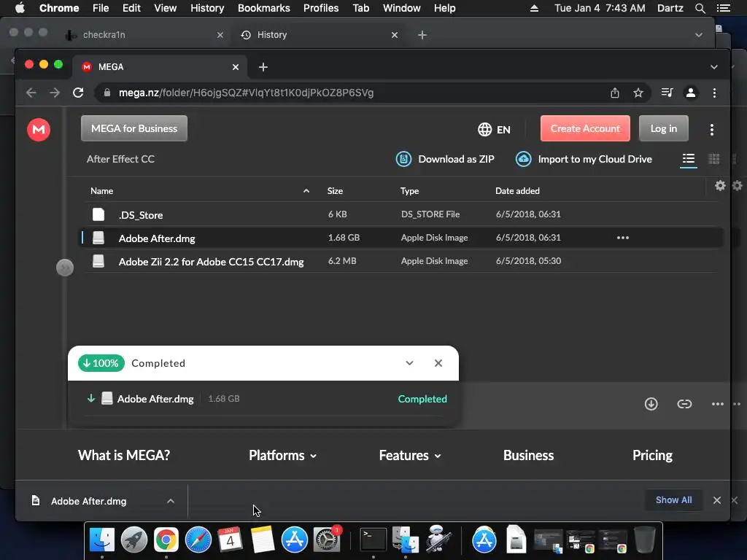Open the gear settings icon above file list
The height and width of the screenshot is (560, 747).
[720, 186]
